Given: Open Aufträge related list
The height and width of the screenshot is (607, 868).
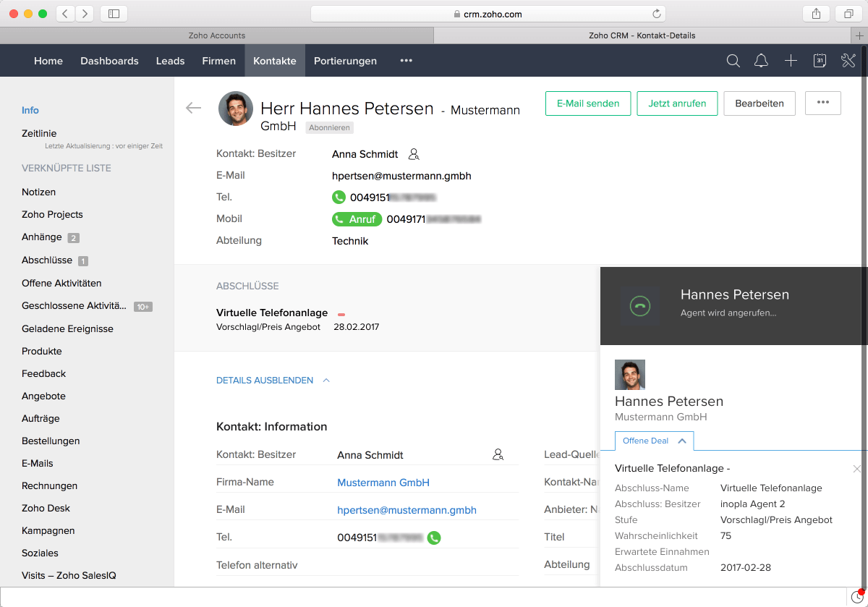Looking at the screenshot, I should coord(41,418).
